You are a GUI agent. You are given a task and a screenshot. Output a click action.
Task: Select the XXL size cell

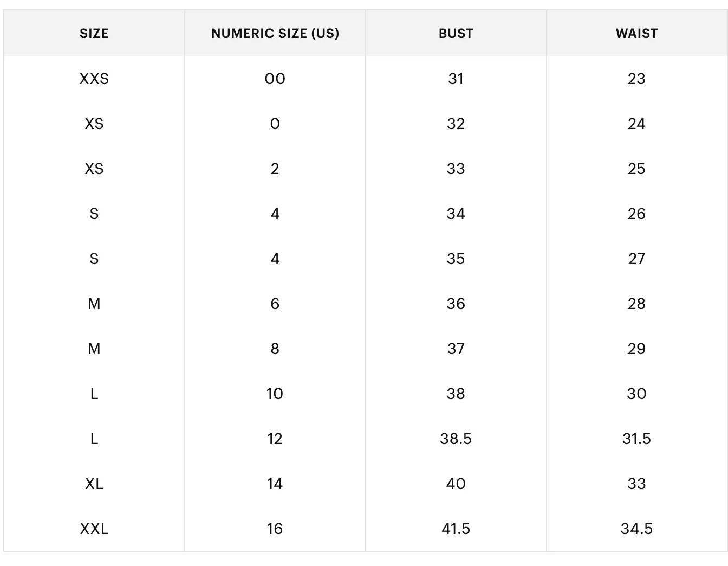tap(94, 529)
